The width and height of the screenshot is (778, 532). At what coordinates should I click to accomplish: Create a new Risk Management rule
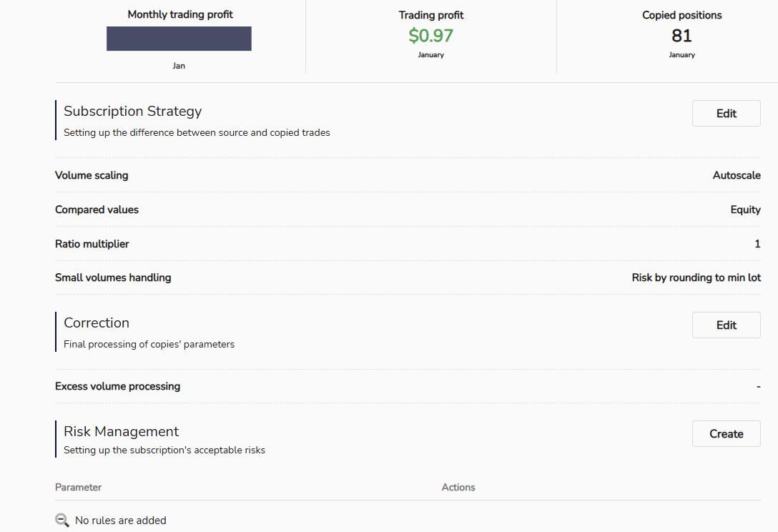726,434
